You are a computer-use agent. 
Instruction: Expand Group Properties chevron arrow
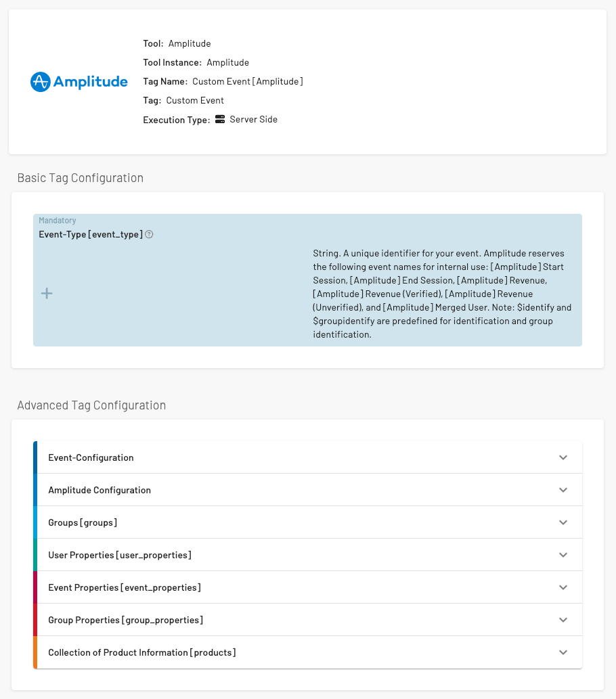pos(563,620)
